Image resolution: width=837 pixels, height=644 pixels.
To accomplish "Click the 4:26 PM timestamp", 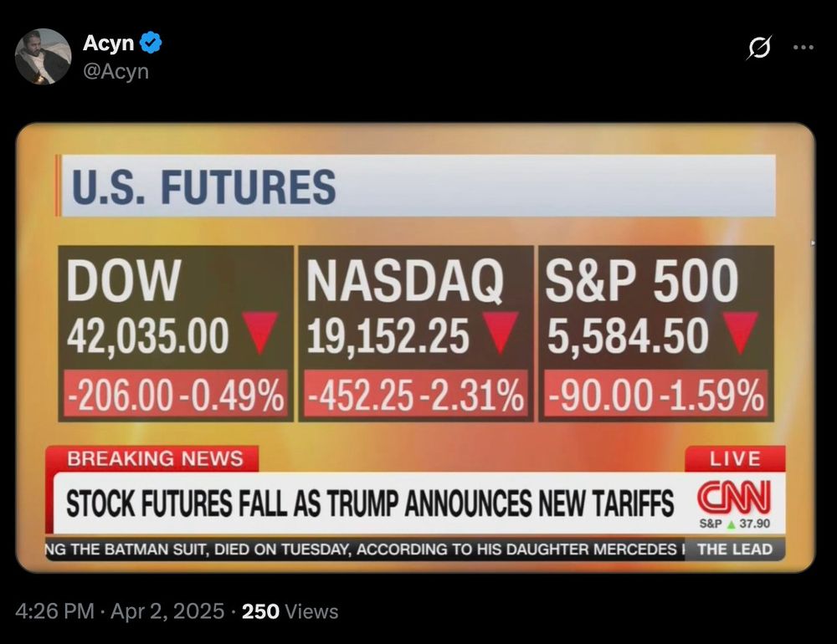I will [x=55, y=611].
